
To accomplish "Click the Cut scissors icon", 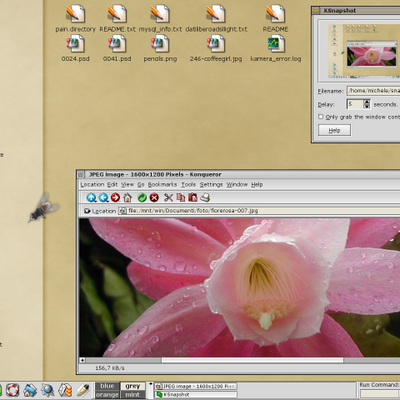I will 169,198.
